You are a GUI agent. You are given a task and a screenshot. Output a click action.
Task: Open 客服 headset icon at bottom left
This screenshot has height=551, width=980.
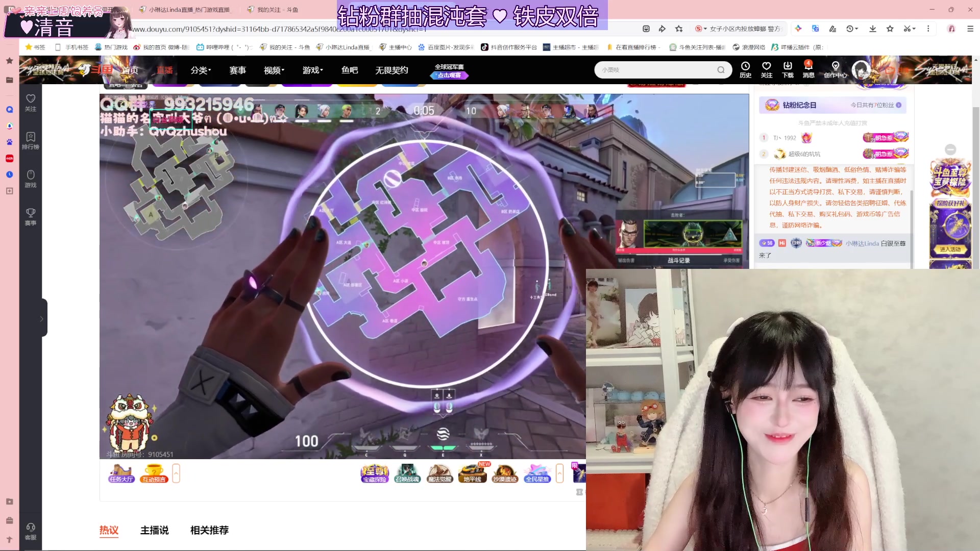[x=31, y=531]
